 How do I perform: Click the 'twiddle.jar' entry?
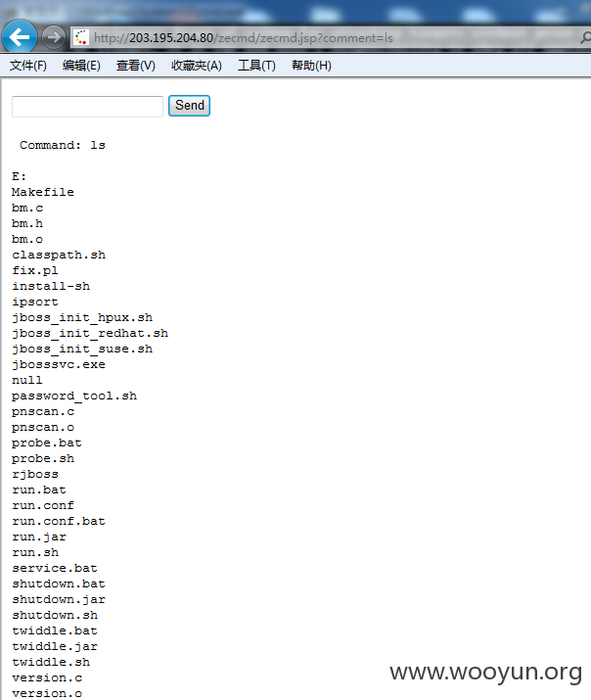[55, 646]
